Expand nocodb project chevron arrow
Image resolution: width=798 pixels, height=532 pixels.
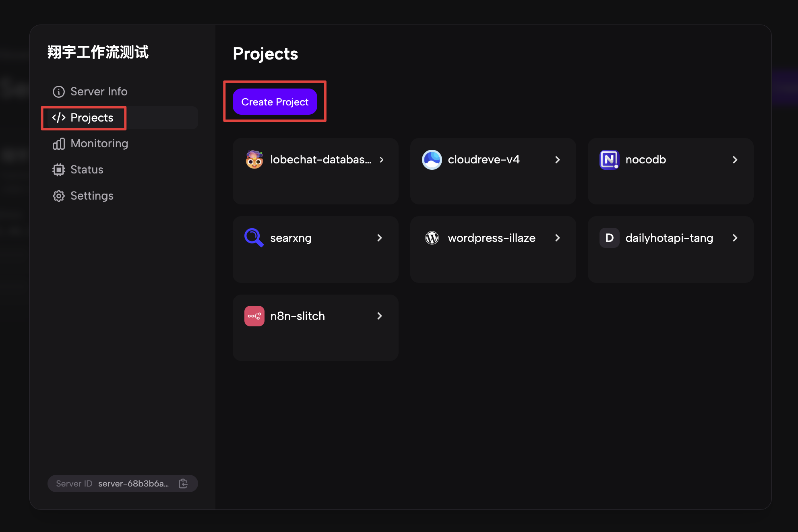[x=735, y=160]
